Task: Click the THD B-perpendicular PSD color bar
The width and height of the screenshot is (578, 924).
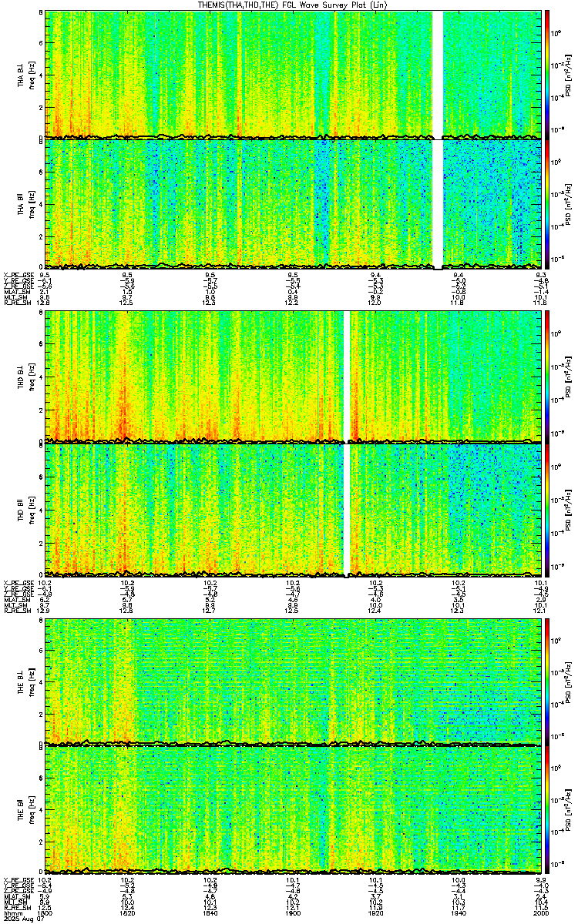Action: click(x=548, y=377)
